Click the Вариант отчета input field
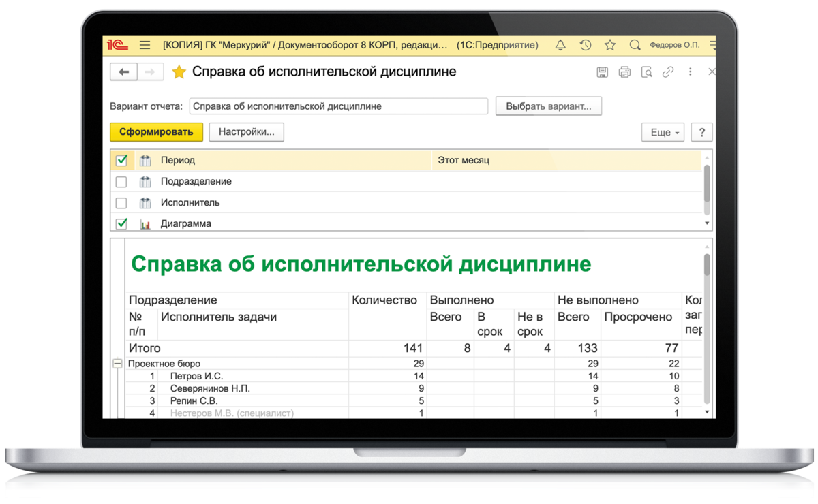Screen dimensions: 818x504 pyautogui.click(x=338, y=106)
